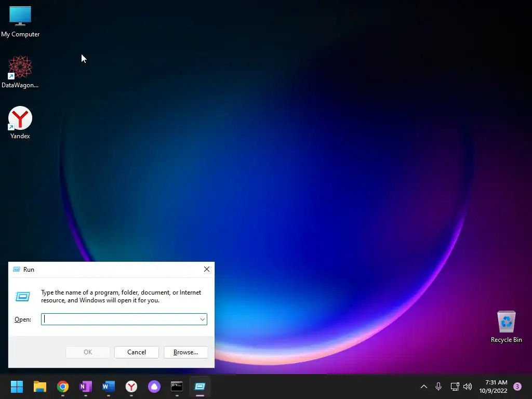Image resolution: width=532 pixels, height=399 pixels.
Task: Click the "Open:" label
Action: (x=23, y=320)
